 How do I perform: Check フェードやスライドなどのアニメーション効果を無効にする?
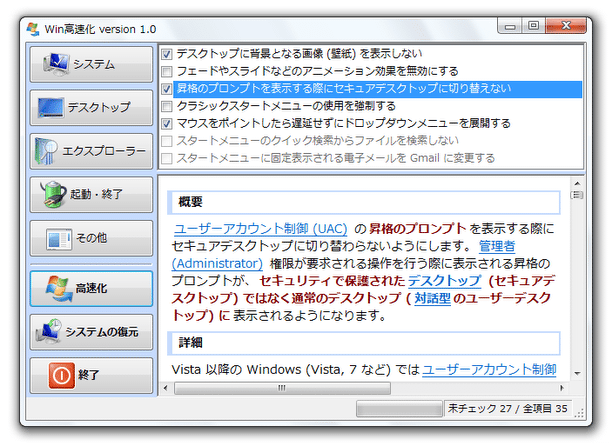(x=167, y=71)
